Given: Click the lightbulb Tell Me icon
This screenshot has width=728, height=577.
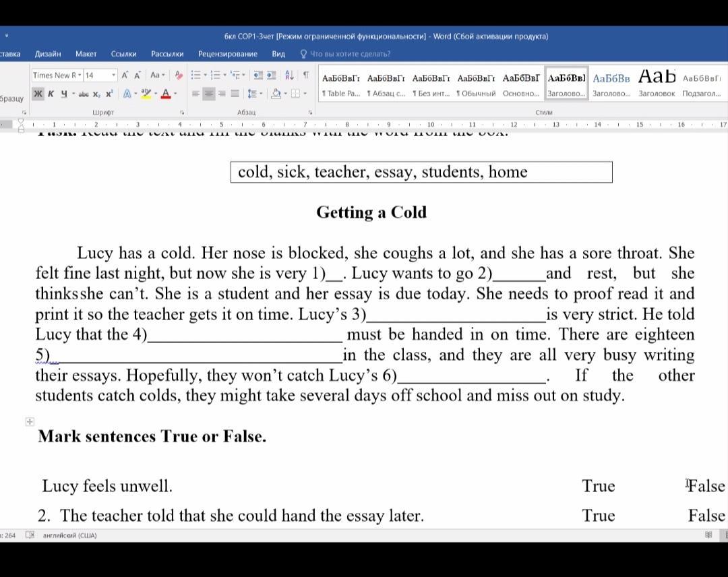Looking at the screenshot, I should click(303, 54).
